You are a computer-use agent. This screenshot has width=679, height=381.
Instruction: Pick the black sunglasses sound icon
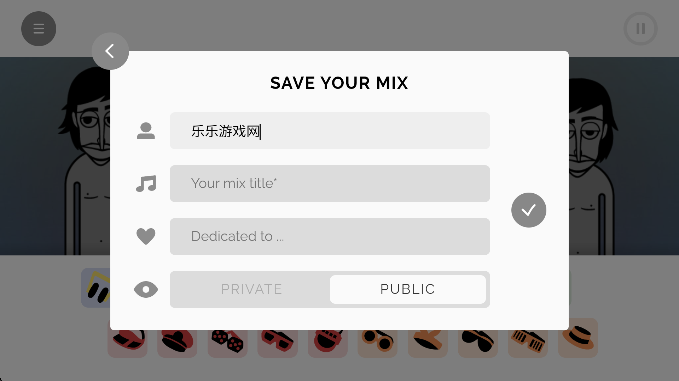(478, 341)
